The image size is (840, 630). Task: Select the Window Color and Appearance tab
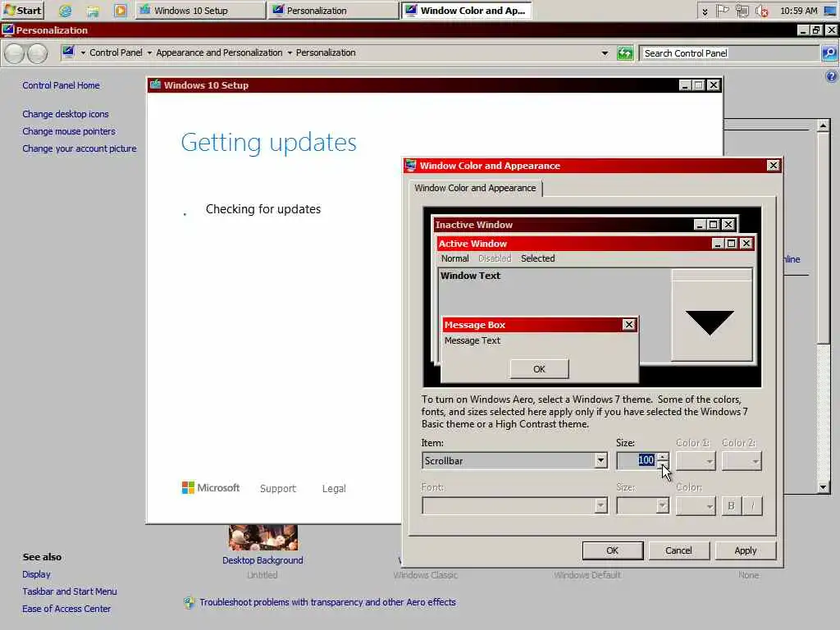click(475, 188)
